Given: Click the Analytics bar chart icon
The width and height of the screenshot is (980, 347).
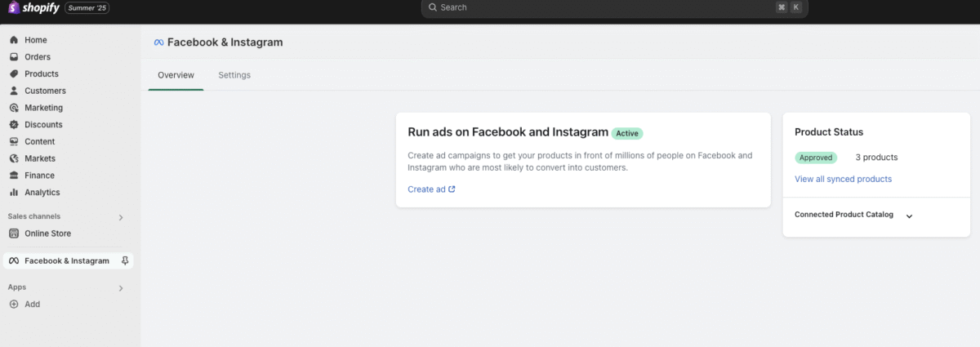Looking at the screenshot, I should (x=14, y=193).
